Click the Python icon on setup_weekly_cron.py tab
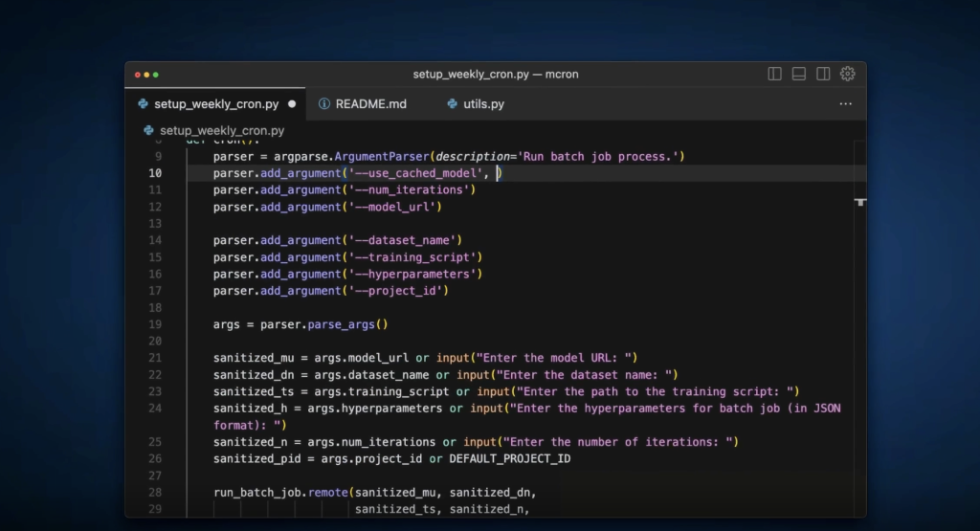The image size is (980, 531). pyautogui.click(x=144, y=103)
